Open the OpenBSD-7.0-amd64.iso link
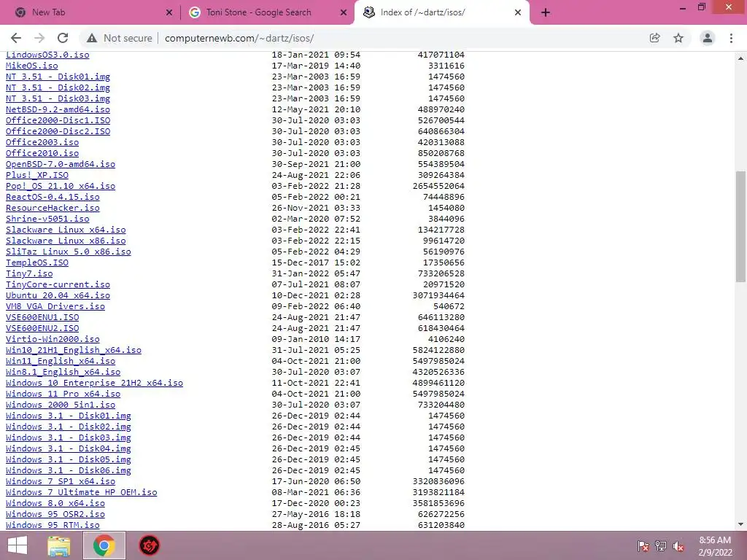The height and width of the screenshot is (560, 747). click(x=61, y=164)
